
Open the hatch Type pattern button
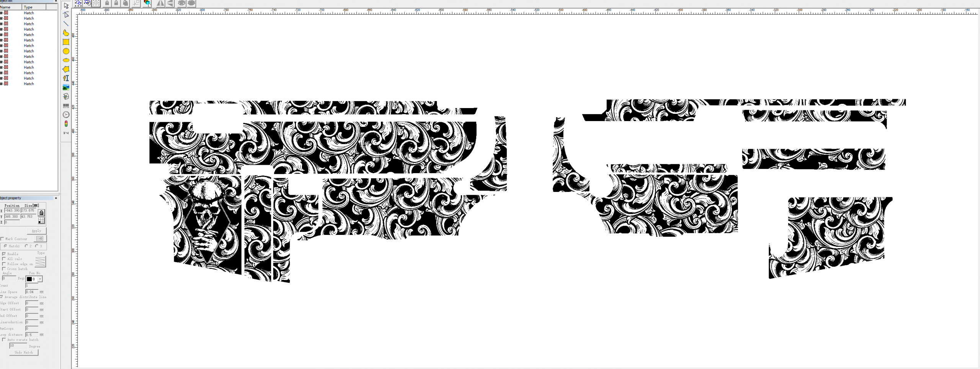click(40, 262)
